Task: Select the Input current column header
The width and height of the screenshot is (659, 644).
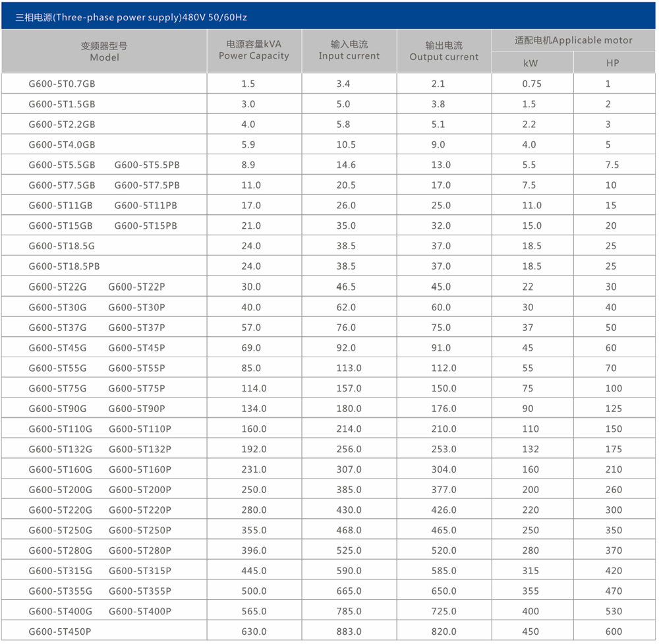Action: coord(349,50)
